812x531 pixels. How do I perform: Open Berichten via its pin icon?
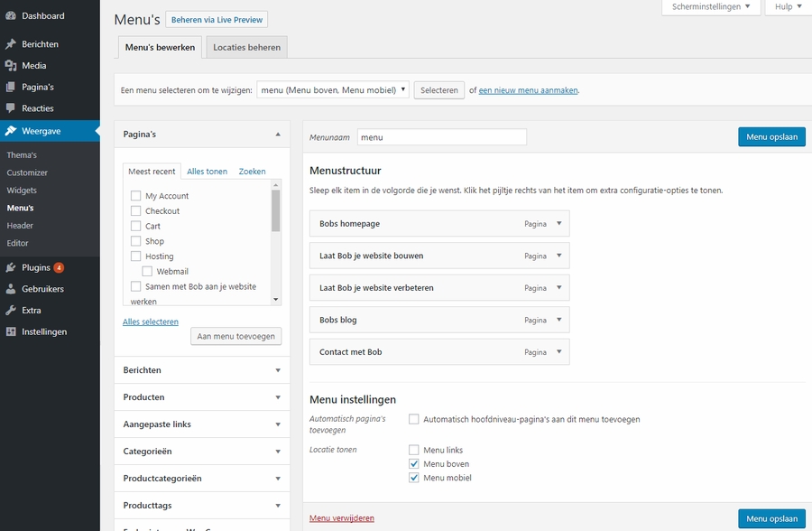click(x=11, y=44)
